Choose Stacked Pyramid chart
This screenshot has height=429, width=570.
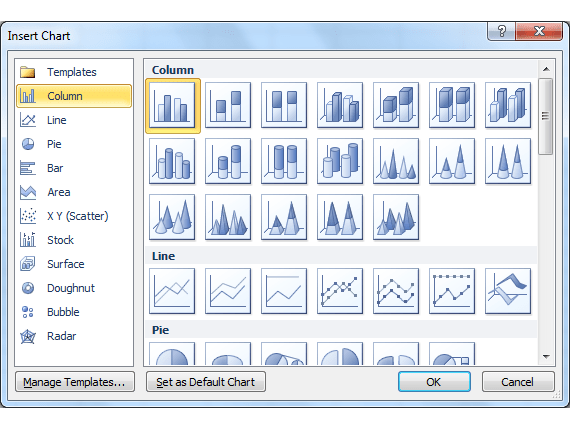click(284, 217)
